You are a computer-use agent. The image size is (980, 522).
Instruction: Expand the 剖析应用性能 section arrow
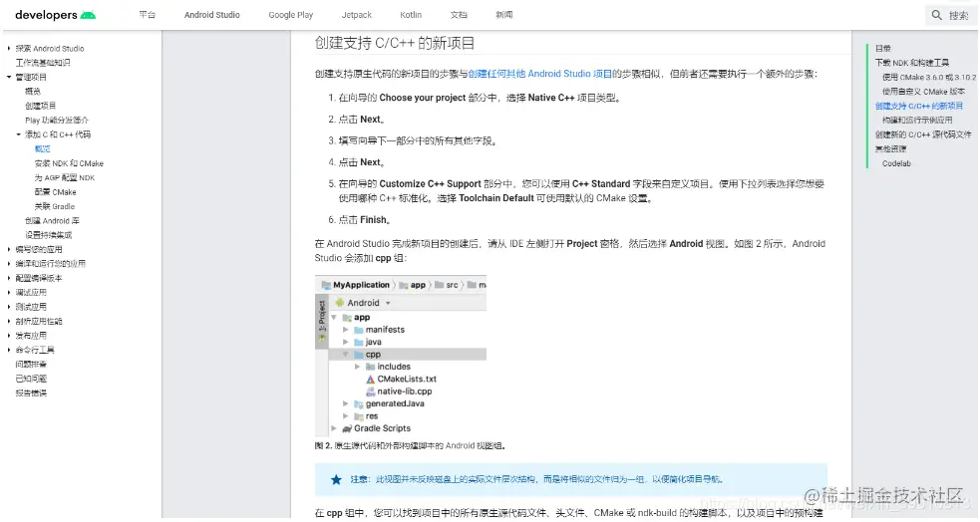[x=9, y=321]
